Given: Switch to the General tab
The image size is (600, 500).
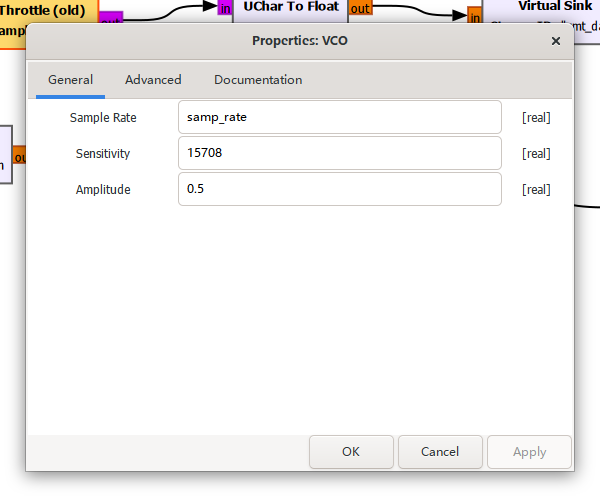Looking at the screenshot, I should 70,80.
